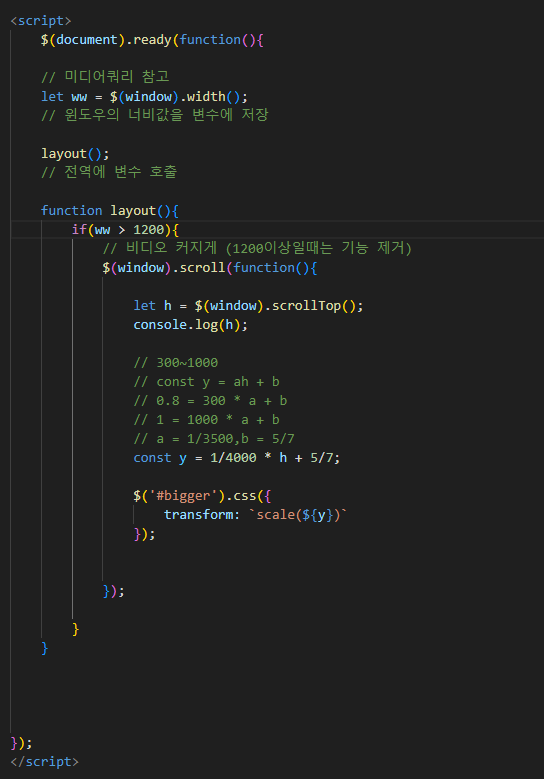Click the 'layout();' call line

click(75, 154)
